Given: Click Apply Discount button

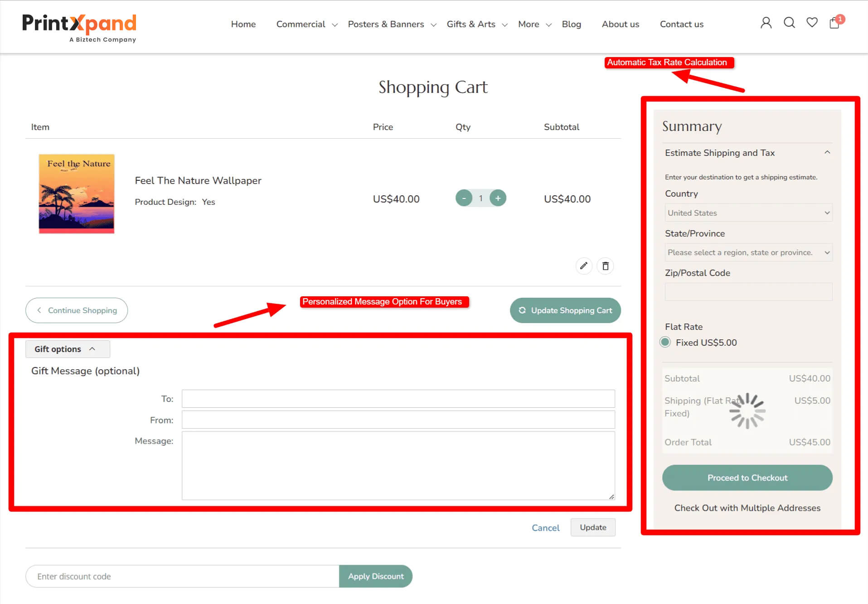Looking at the screenshot, I should coord(375,576).
